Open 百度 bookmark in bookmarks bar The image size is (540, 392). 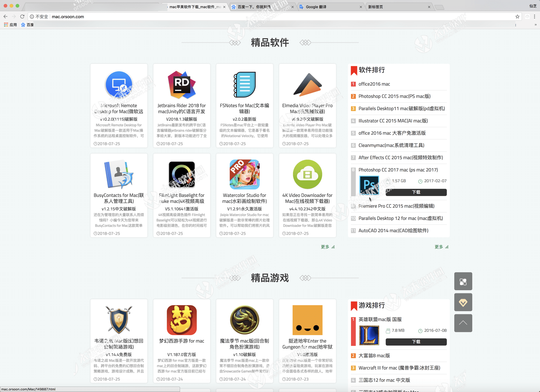(x=27, y=25)
